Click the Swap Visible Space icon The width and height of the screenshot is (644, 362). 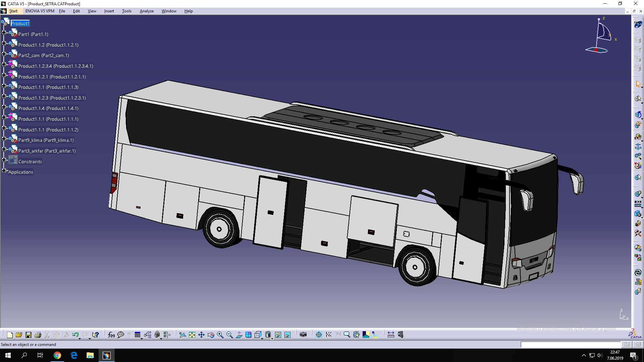tap(287, 335)
